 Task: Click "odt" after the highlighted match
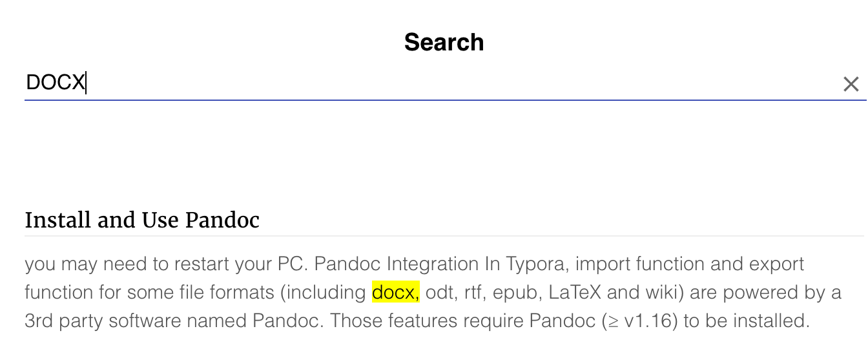click(440, 292)
